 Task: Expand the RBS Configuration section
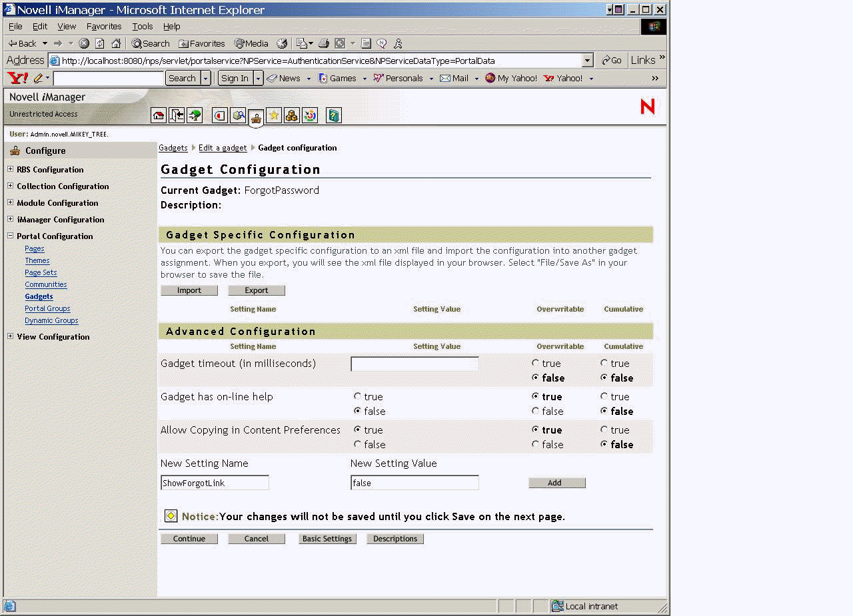point(9,170)
